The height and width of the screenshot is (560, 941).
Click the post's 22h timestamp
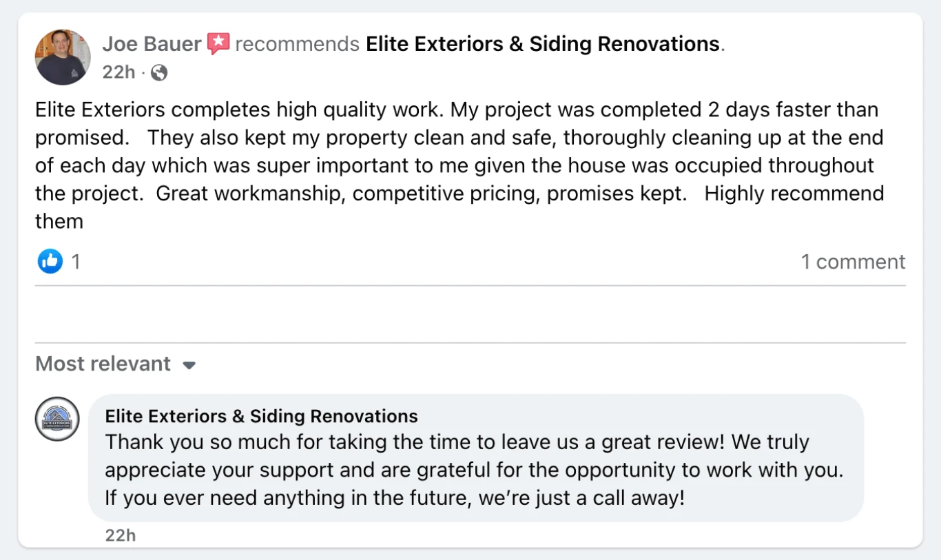click(x=118, y=72)
